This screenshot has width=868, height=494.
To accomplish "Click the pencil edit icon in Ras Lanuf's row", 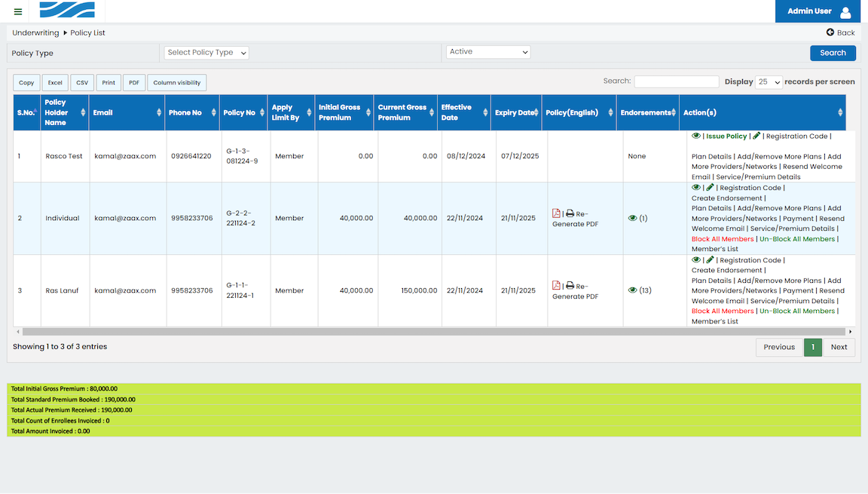I will 710,260.
